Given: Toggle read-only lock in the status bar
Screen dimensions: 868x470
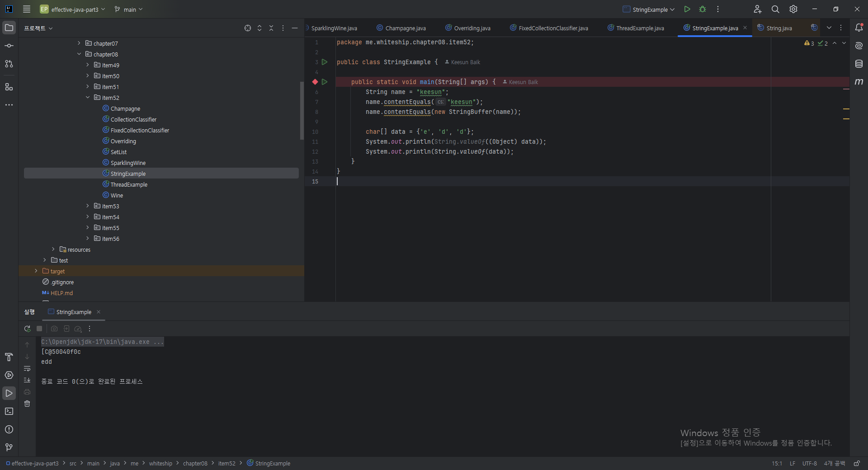Looking at the screenshot, I should [857, 463].
